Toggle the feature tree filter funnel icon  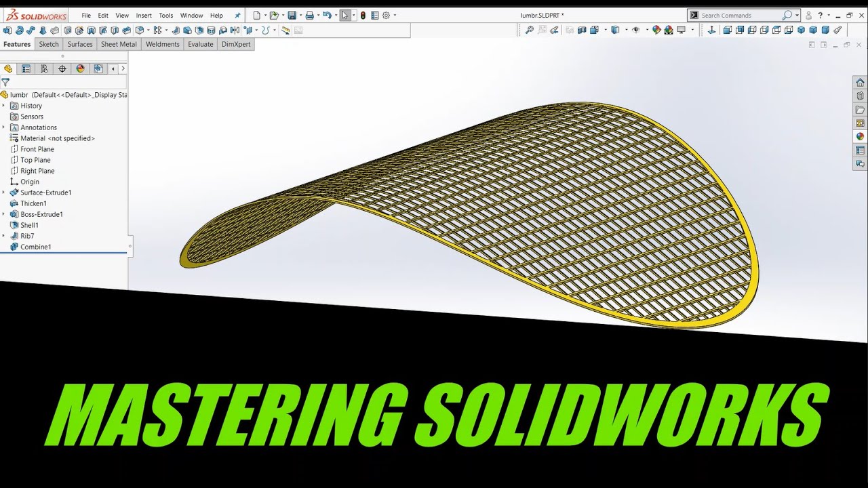(x=5, y=82)
